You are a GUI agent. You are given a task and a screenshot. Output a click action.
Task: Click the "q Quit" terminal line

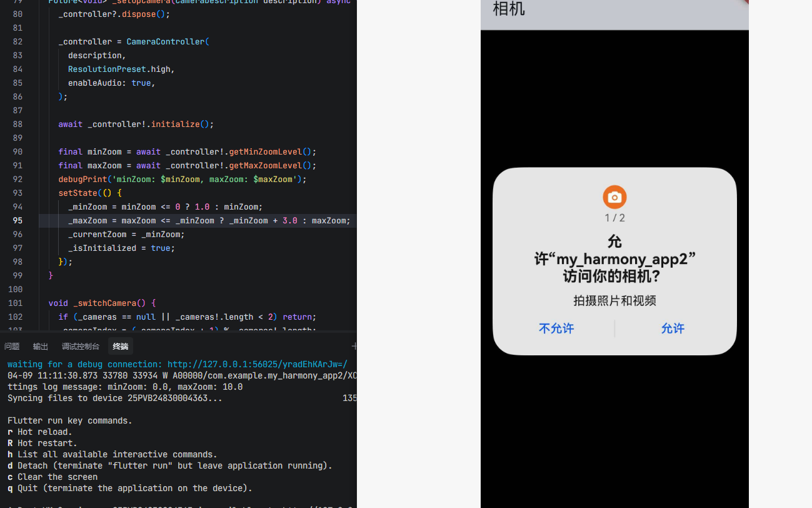(130, 488)
